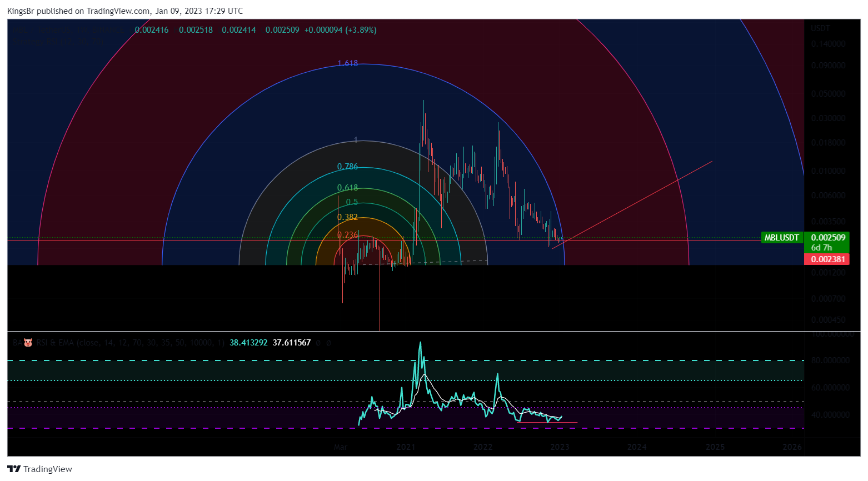The width and height of the screenshot is (868, 481).
Task: Click 0.000700 on the price axis
Action: click(829, 299)
